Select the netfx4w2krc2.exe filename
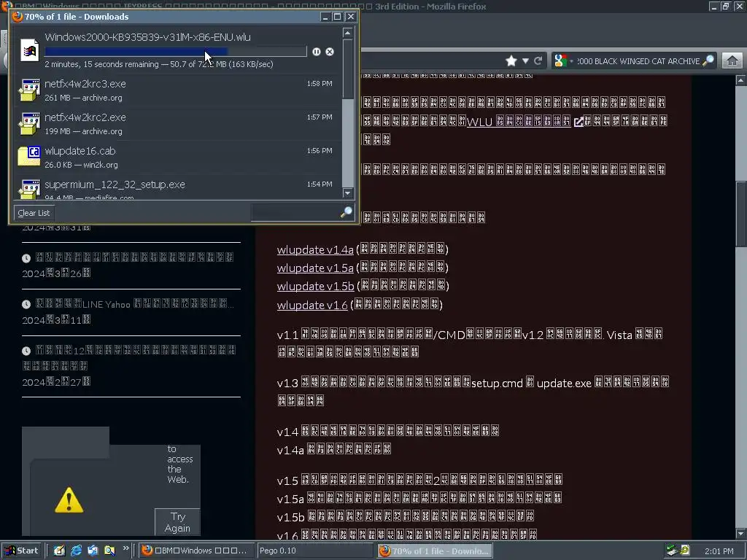The image size is (747, 560). [85, 117]
